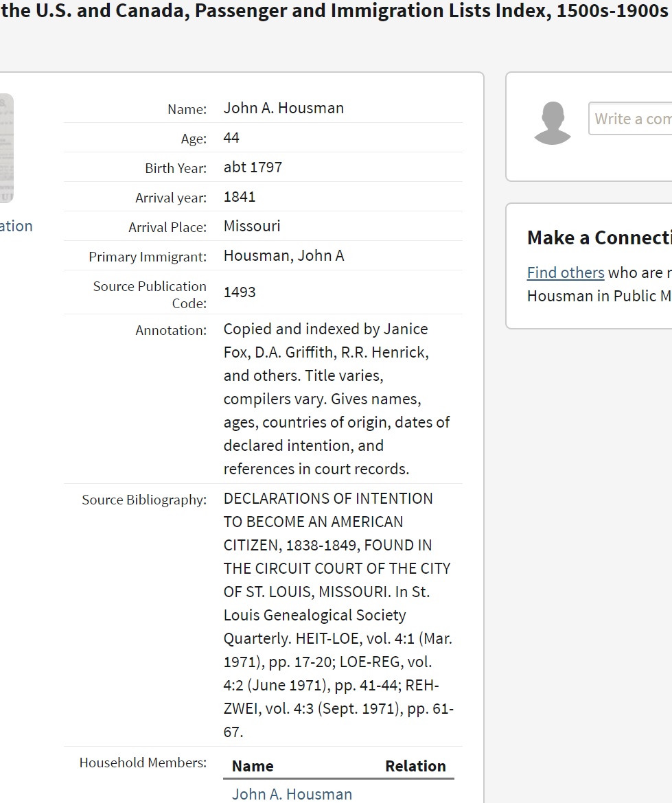This screenshot has height=803, width=672.
Task: Click the Household Members label
Action: (143, 763)
